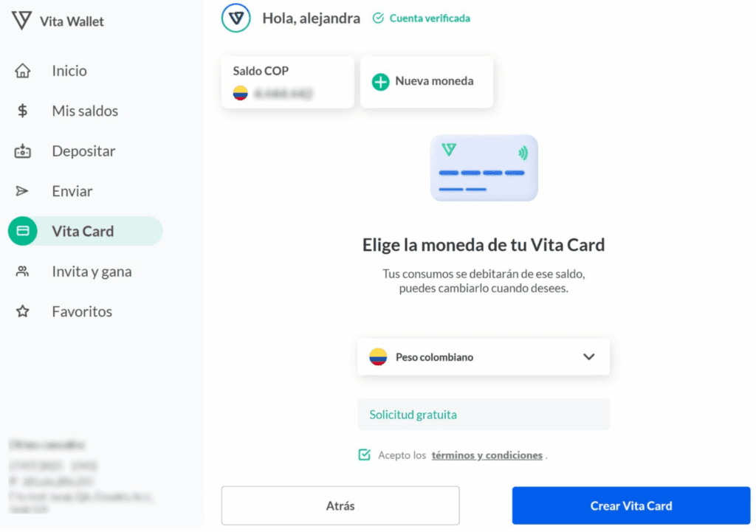Select the Depositar deposit icon
The height and width of the screenshot is (532, 756).
(x=22, y=151)
